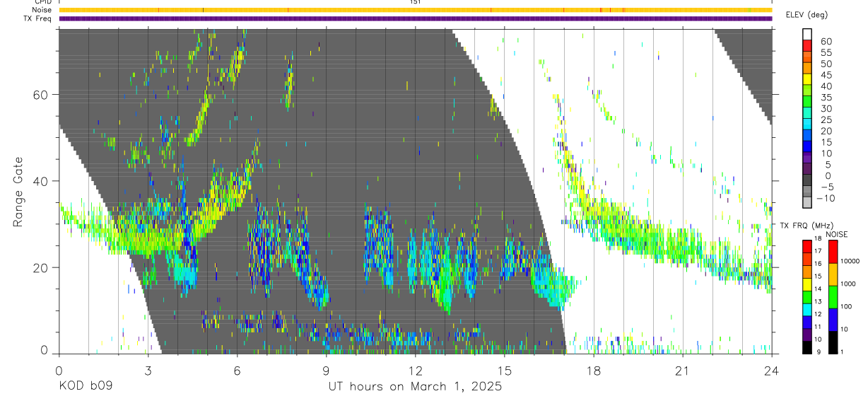Click the ELEV colorbar label 30
This screenshot has height=401, width=868.
click(x=826, y=109)
